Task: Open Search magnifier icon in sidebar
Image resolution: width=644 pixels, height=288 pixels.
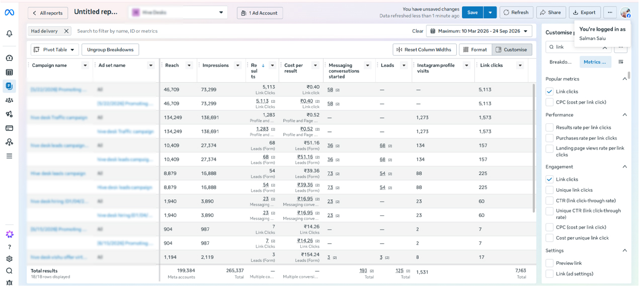Action: tap(9, 271)
